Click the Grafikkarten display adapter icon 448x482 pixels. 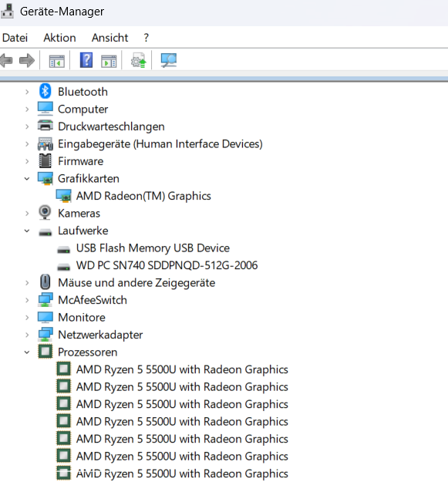point(45,178)
